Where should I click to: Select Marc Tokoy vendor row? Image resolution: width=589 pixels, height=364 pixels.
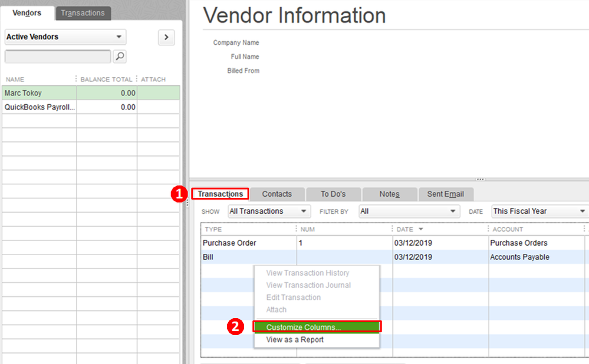point(91,93)
